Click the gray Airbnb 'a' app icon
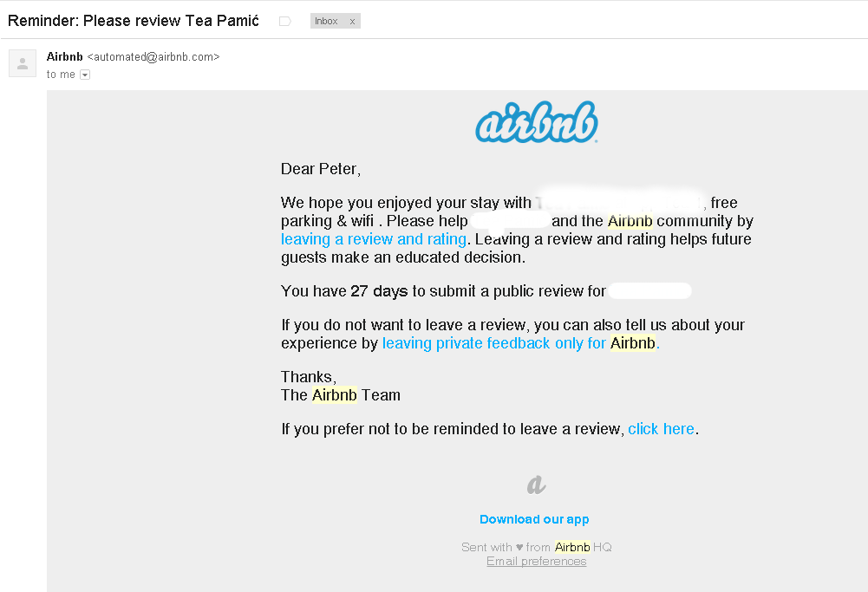The width and height of the screenshot is (868, 592). point(536,485)
